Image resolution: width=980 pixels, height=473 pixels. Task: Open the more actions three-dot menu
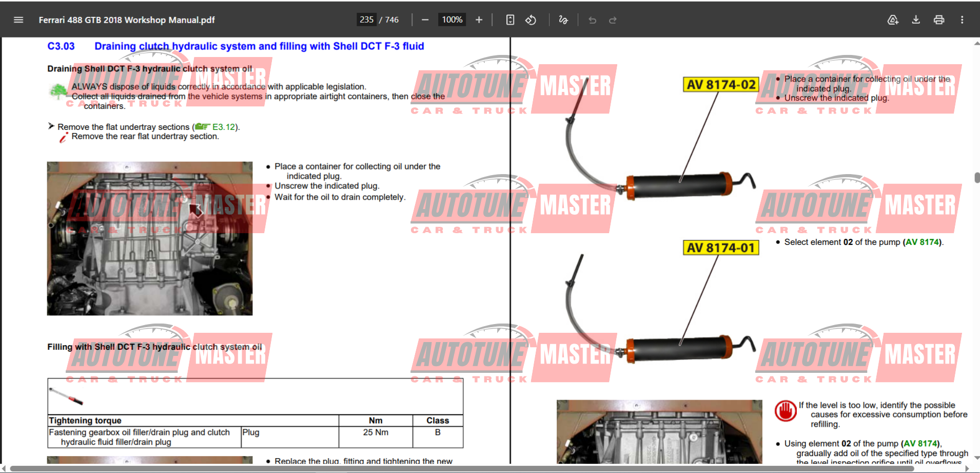(x=962, y=20)
